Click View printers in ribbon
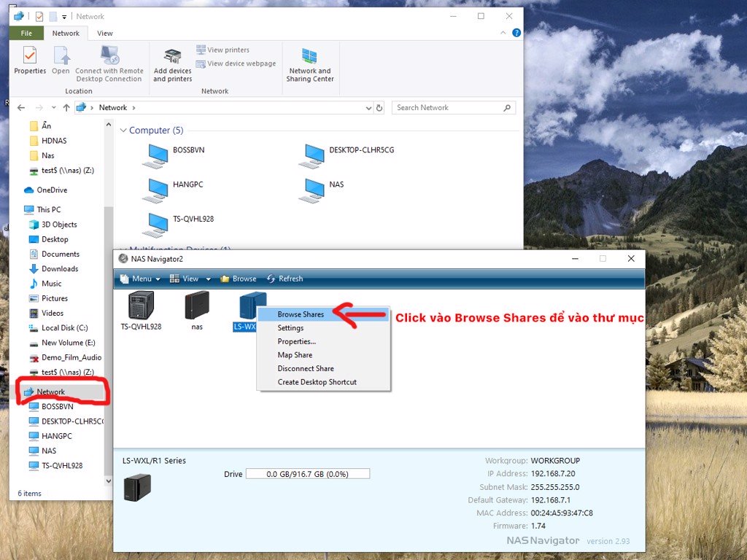 click(223, 50)
